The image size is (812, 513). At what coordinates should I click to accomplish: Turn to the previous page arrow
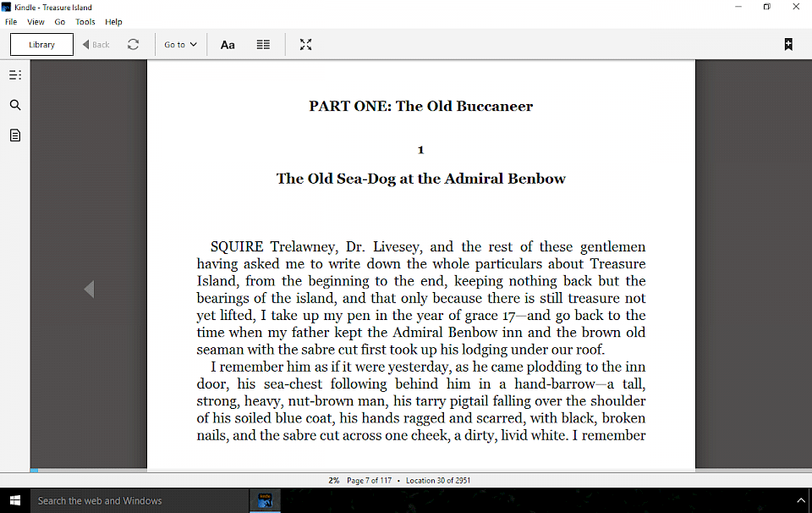click(x=89, y=290)
